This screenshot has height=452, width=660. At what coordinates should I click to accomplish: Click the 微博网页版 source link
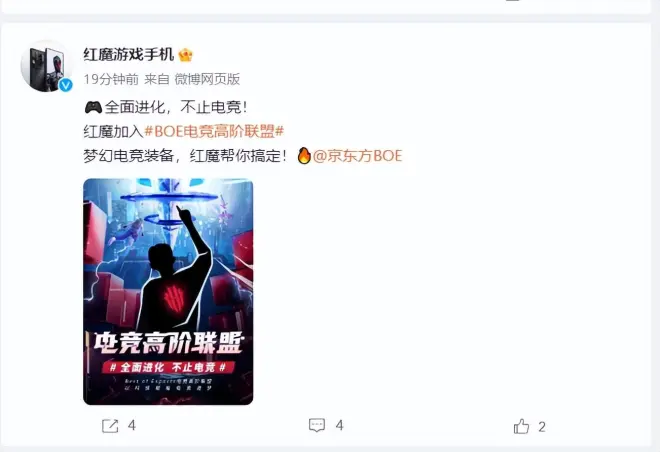point(207,79)
